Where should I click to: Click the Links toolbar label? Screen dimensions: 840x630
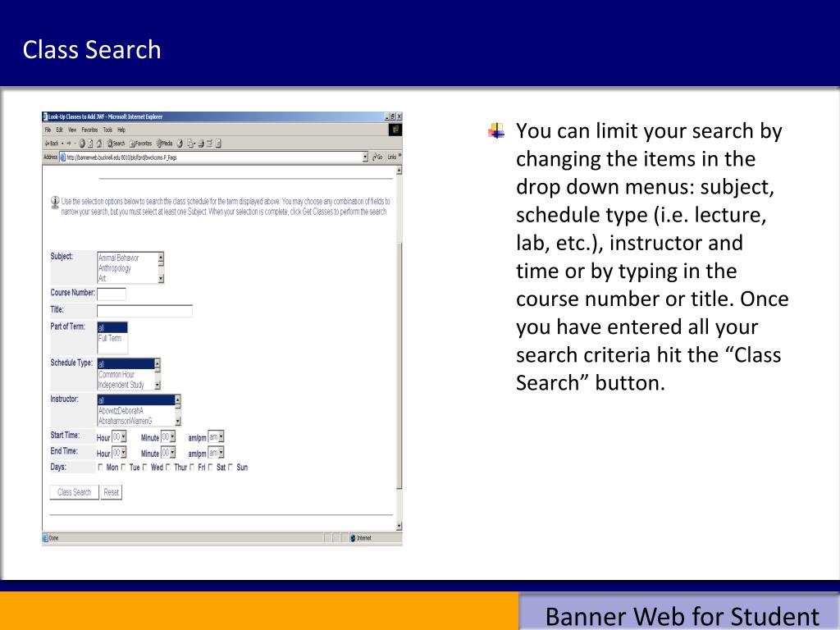click(391, 157)
